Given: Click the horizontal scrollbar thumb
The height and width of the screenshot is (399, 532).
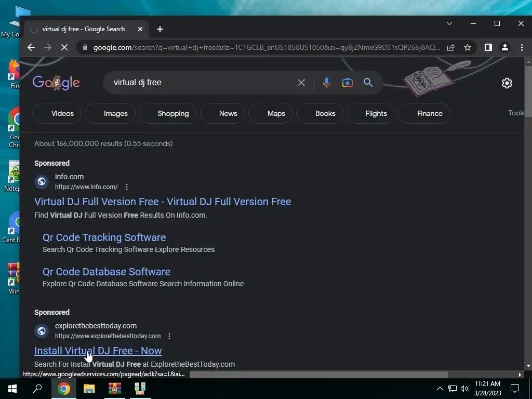Looking at the screenshot, I should tap(318, 375).
